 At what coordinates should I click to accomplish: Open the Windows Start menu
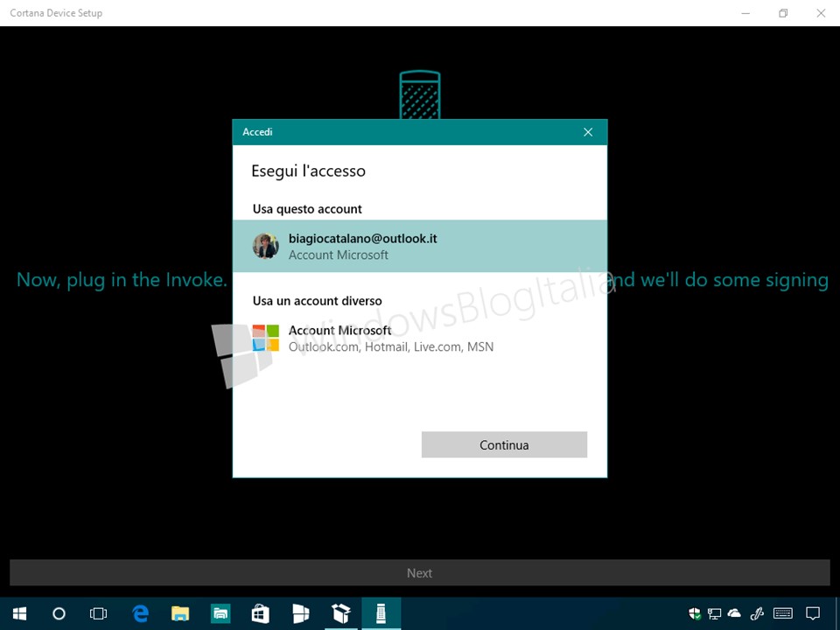[x=20, y=613]
